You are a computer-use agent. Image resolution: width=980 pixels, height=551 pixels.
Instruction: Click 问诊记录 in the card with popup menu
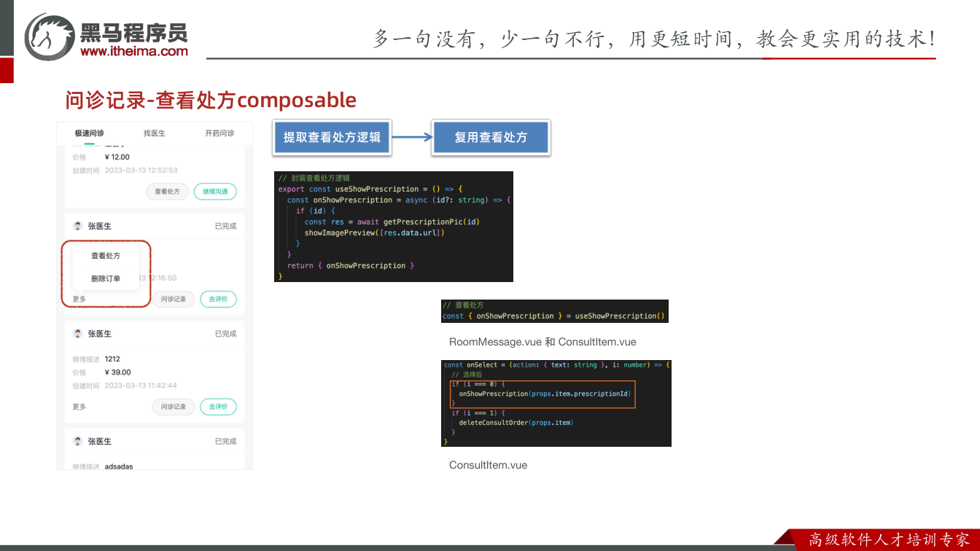174,299
